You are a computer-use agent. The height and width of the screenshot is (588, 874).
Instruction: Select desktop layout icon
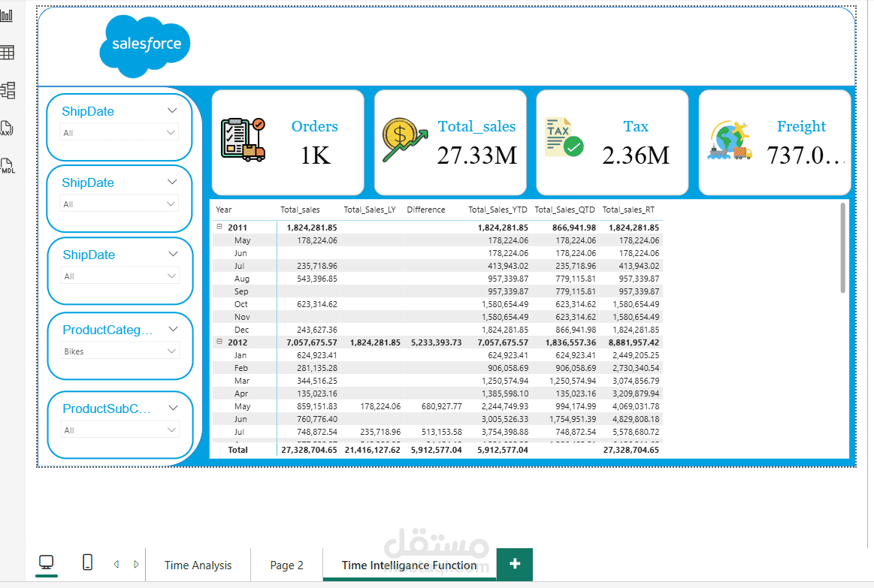[47, 562]
